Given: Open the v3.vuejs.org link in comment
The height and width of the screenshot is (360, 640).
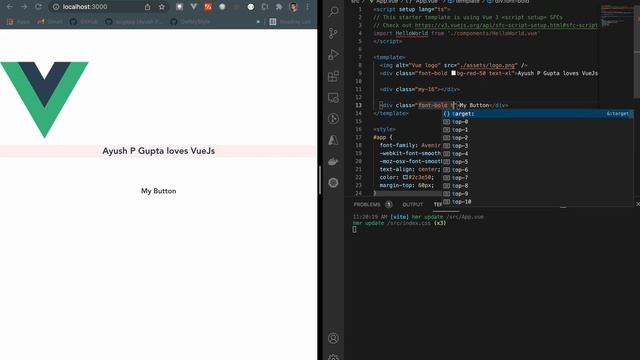Looking at the screenshot, I should pos(506,25).
